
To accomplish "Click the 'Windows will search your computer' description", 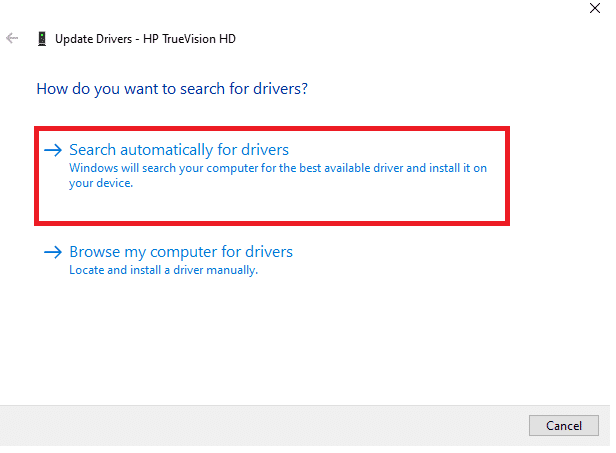I will [x=278, y=175].
